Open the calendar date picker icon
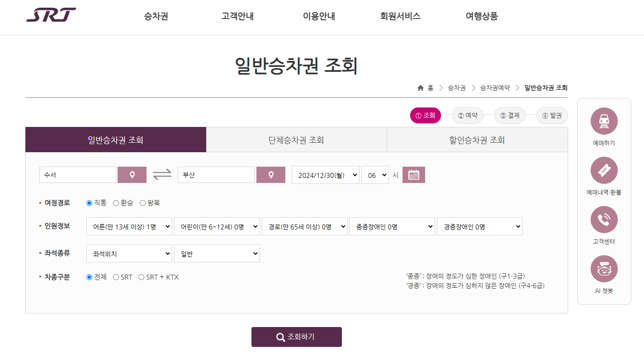This screenshot has height=360, width=644. pyautogui.click(x=413, y=174)
